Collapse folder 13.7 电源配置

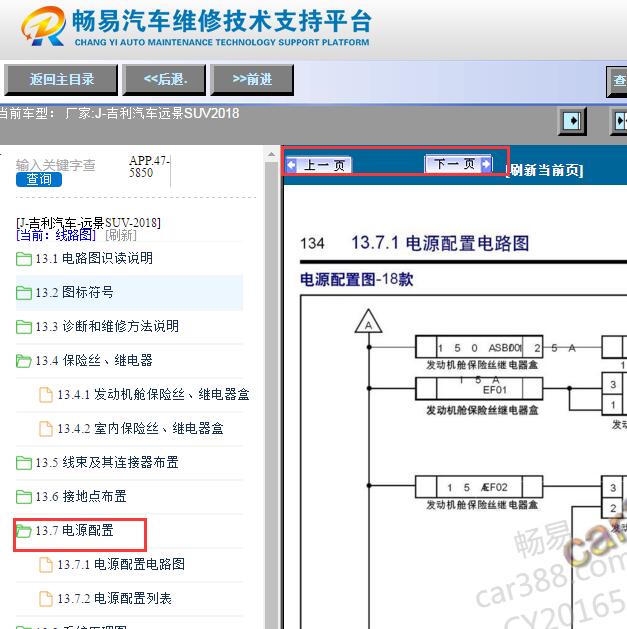[x=74, y=531]
